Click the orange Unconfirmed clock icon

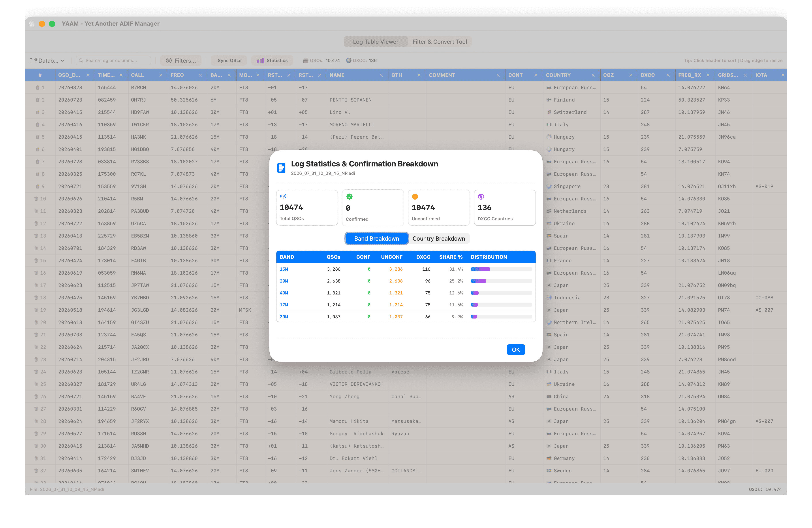(415, 197)
